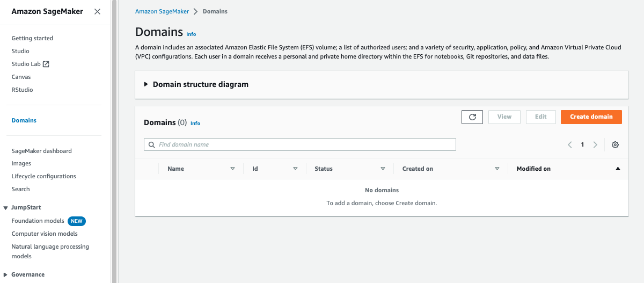Click the search magnifier icon
Viewport: 644px width, 283px height.
(x=152, y=144)
